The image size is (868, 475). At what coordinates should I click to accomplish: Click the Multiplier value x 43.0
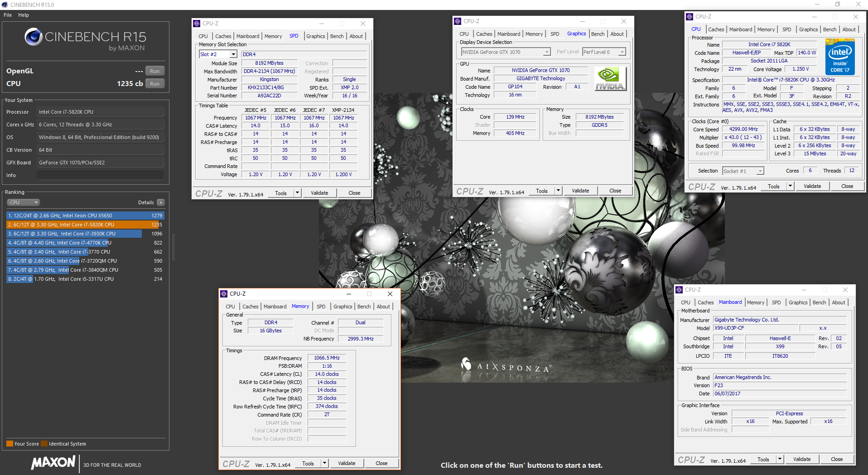pyautogui.click(x=743, y=137)
